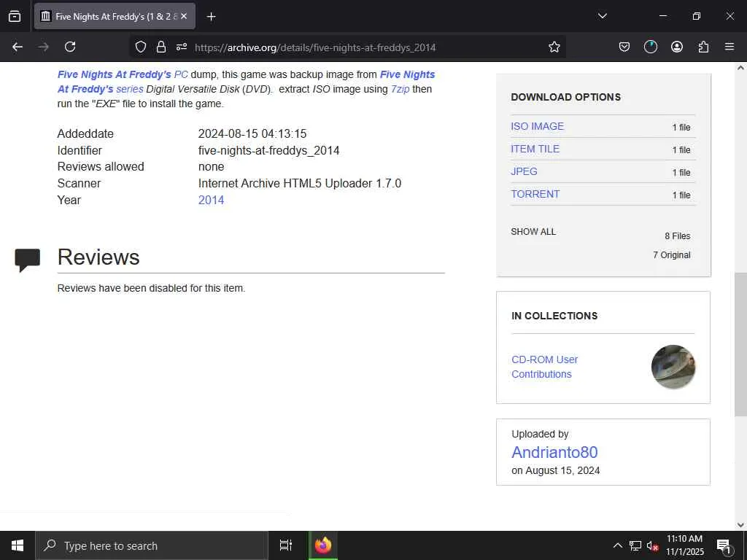Screen dimensions: 747x560
Task: Open site permissions icon in address bar
Action: pyautogui.click(x=181, y=47)
